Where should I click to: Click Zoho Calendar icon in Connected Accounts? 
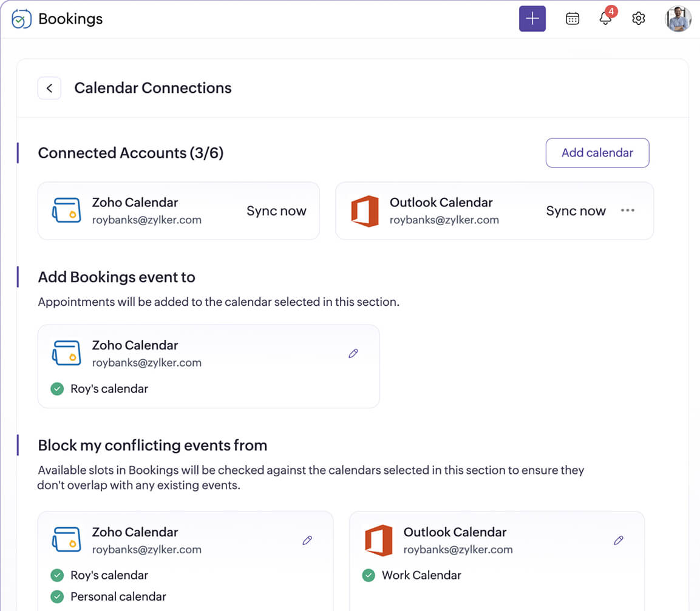click(x=67, y=210)
